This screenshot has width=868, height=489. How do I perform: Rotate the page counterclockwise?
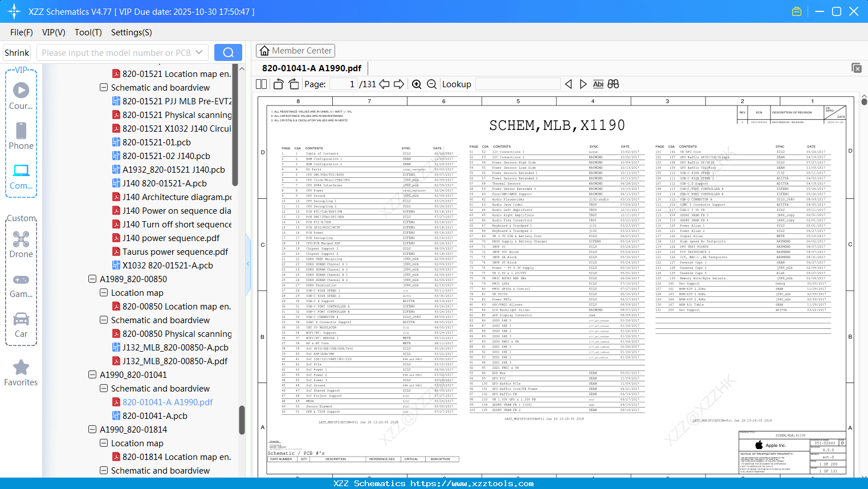coord(278,84)
